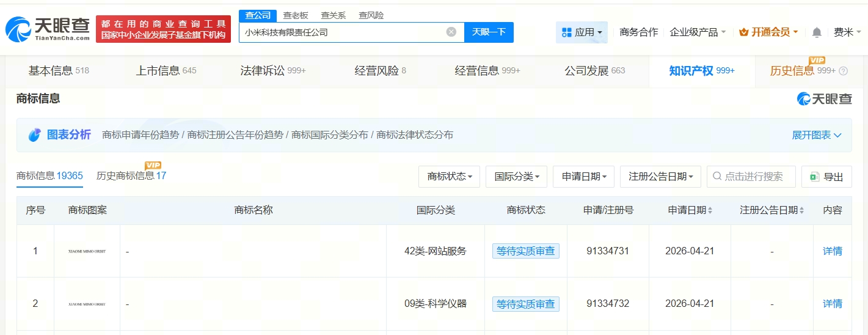
Task: Sort by 申请日期 column arrows
Action: click(x=710, y=210)
